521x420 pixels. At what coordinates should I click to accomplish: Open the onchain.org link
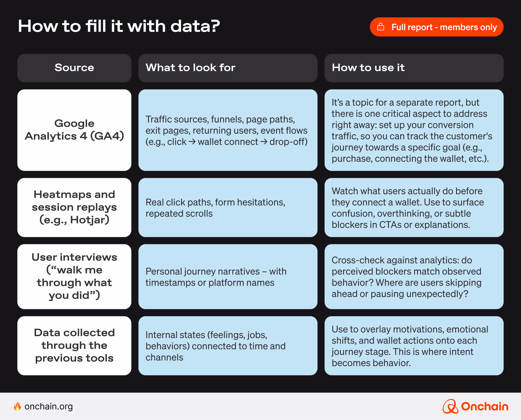(x=48, y=406)
